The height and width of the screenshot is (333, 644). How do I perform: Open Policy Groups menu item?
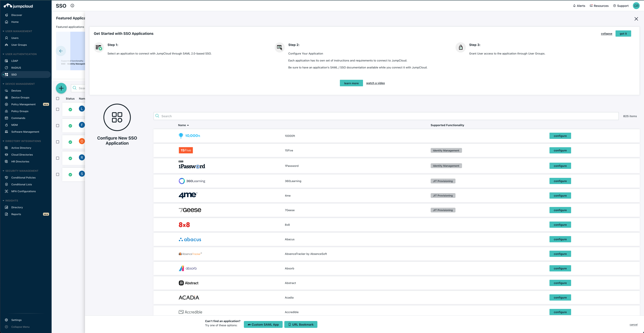[x=20, y=111]
